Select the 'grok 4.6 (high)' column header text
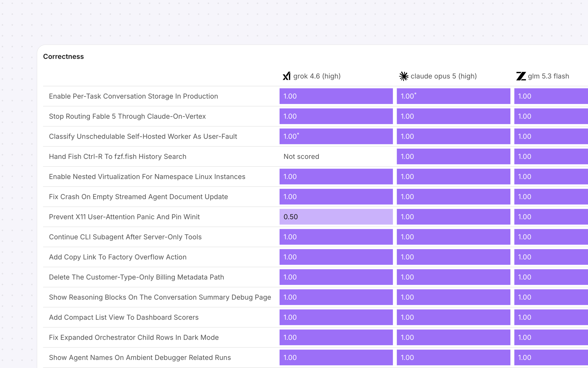 click(x=317, y=76)
